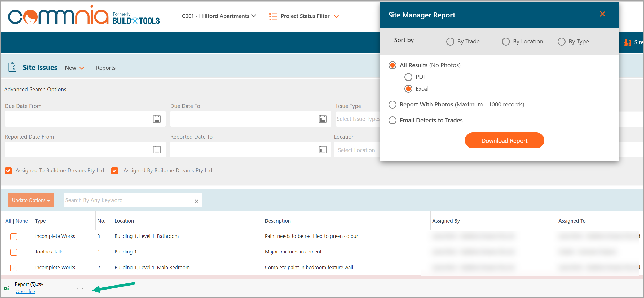Open the downloaded Report (5).csv file
Viewport: 644px width, 298px height.
click(25, 291)
